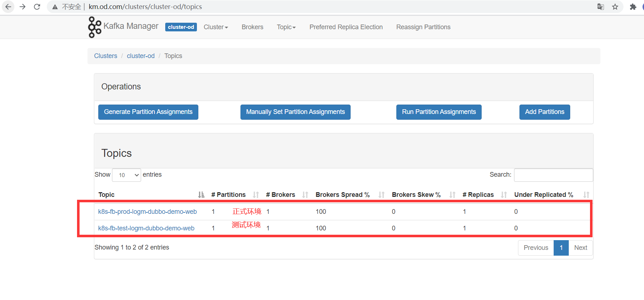Click the cluster-od badge

(181, 27)
